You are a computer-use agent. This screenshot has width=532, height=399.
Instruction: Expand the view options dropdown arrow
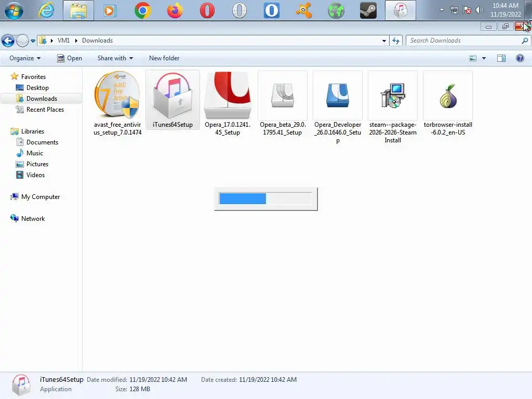pos(484,58)
